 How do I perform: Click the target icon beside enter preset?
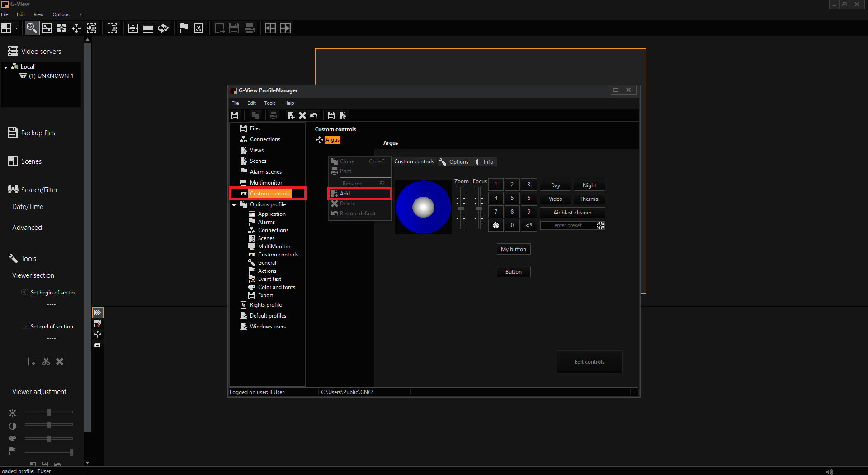coord(600,225)
